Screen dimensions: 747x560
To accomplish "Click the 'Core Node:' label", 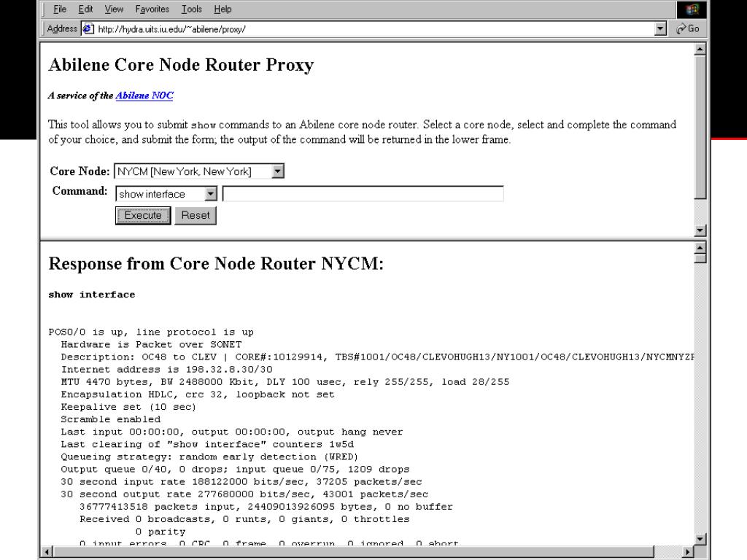I will coord(80,171).
